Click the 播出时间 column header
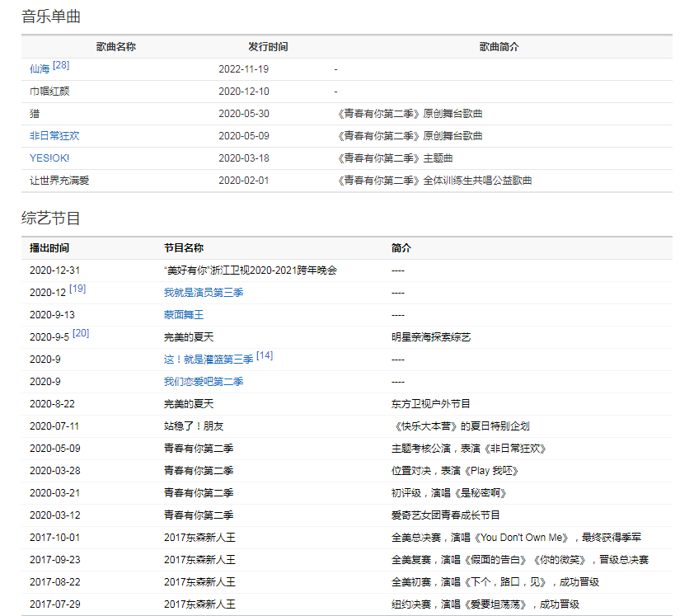 click(x=49, y=248)
